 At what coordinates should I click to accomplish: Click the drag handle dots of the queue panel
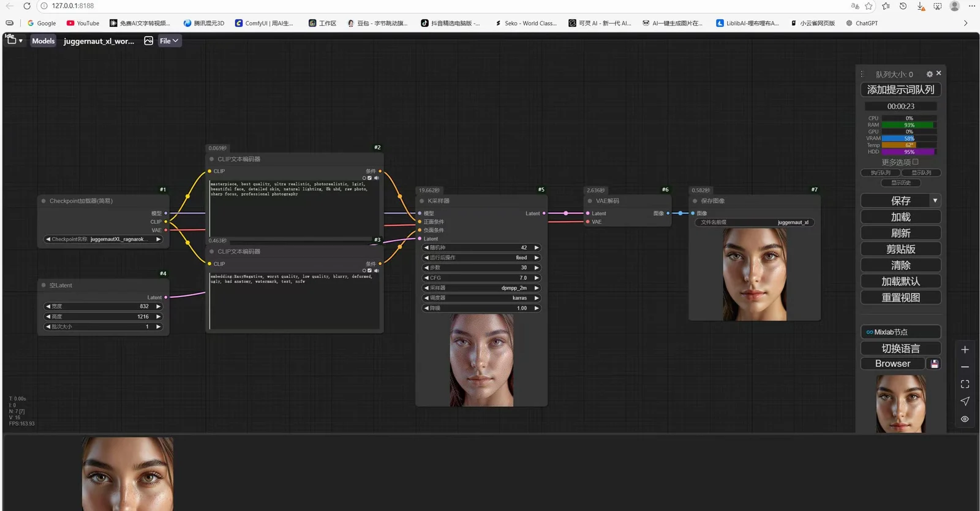[862, 74]
